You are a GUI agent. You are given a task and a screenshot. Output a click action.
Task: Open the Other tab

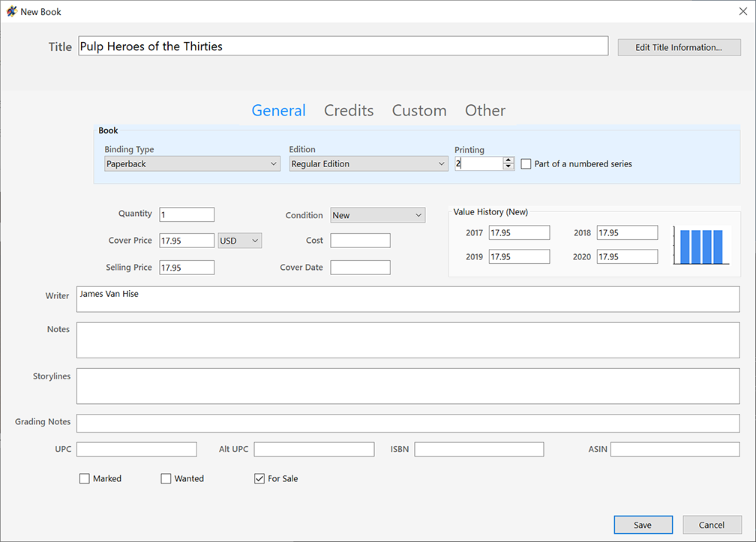485,110
